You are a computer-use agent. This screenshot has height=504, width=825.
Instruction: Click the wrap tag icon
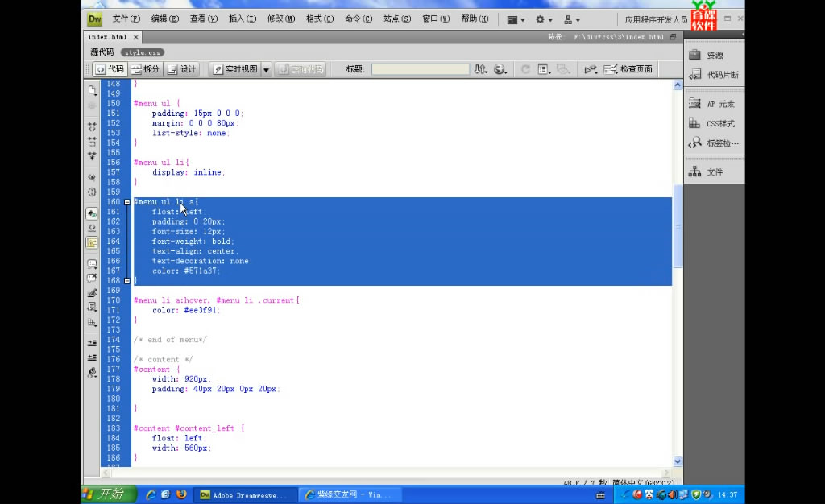click(x=92, y=292)
